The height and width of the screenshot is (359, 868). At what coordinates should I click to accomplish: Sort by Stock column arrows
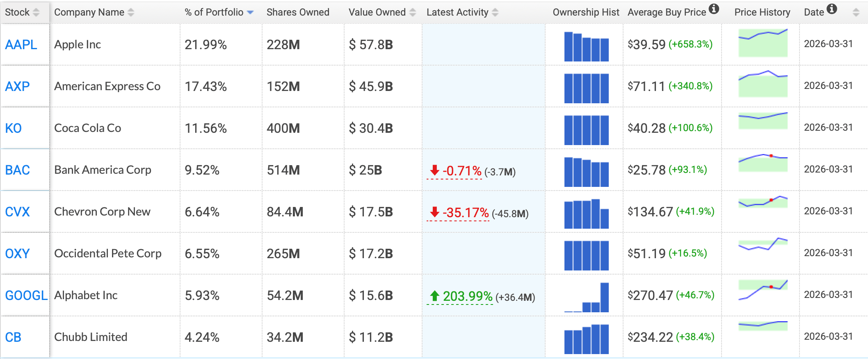[x=36, y=12]
